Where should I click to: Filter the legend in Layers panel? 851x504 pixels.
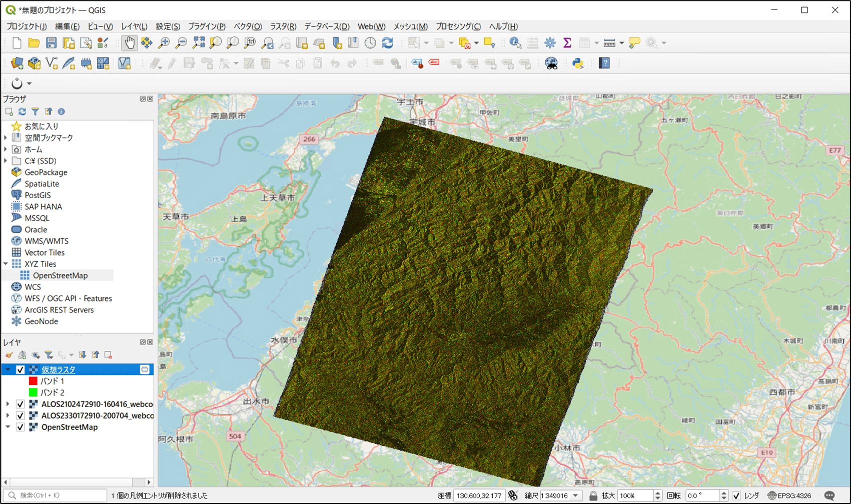click(49, 355)
